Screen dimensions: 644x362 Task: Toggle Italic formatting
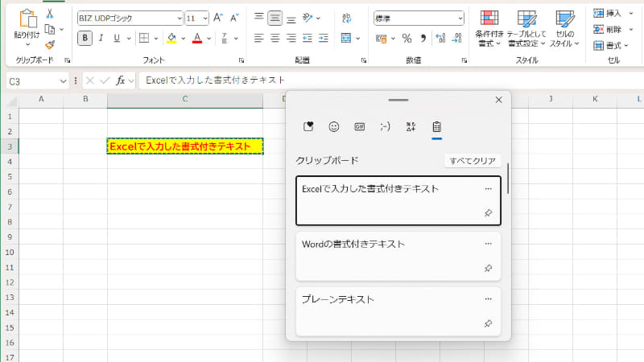(101, 38)
